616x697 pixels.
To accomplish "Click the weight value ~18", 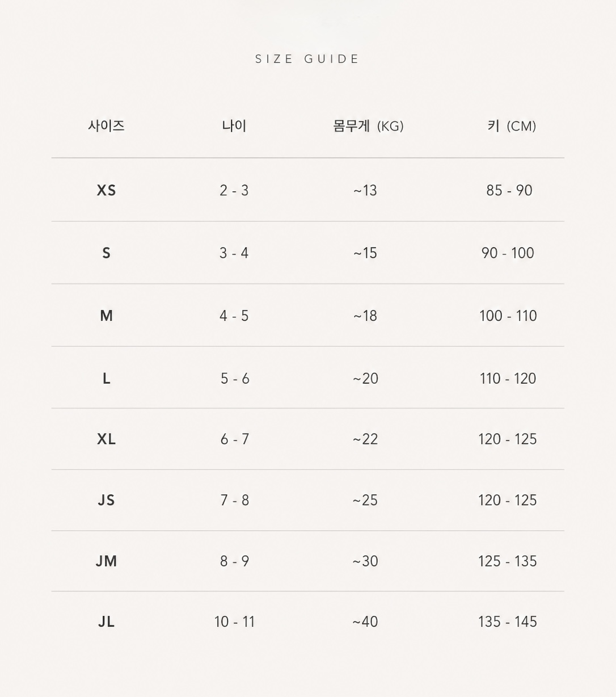I will point(365,316).
